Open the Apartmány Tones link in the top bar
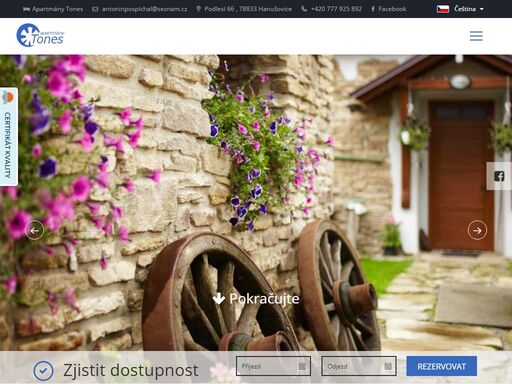The height and width of the screenshot is (384, 512). click(x=53, y=9)
